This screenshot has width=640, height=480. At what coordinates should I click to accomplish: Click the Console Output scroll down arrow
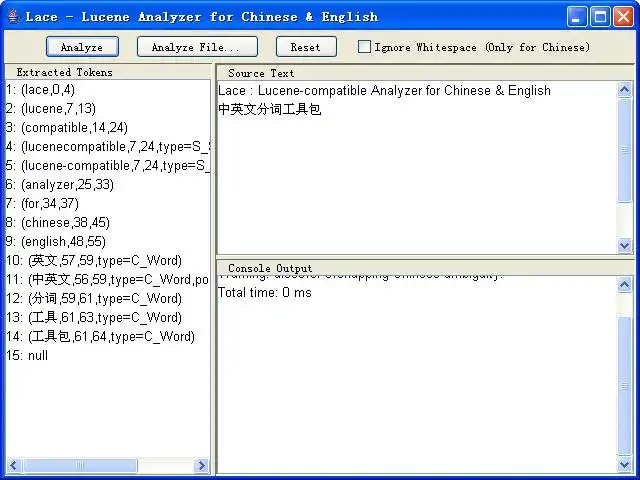pos(624,464)
